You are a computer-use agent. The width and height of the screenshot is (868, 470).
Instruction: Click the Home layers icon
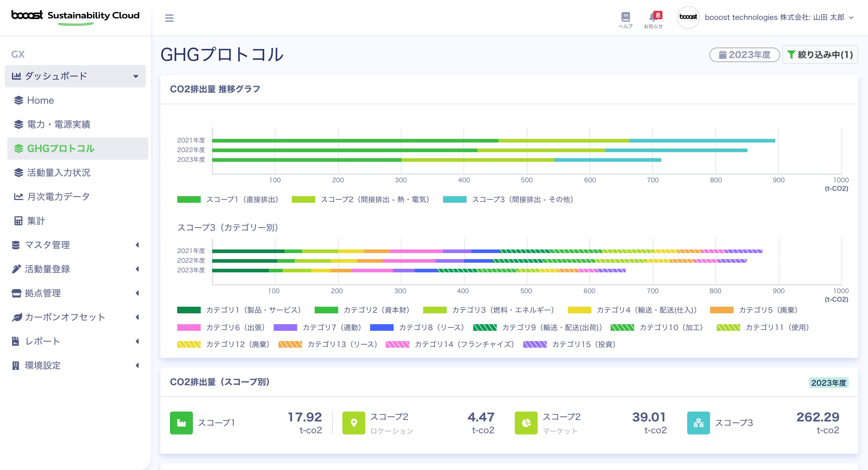click(18, 100)
